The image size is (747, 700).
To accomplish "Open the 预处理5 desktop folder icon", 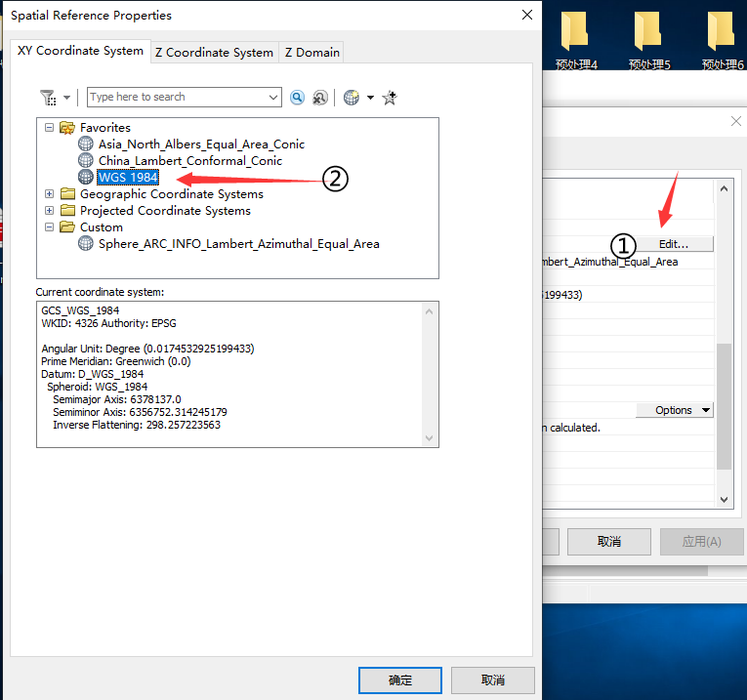I will 648,32.
